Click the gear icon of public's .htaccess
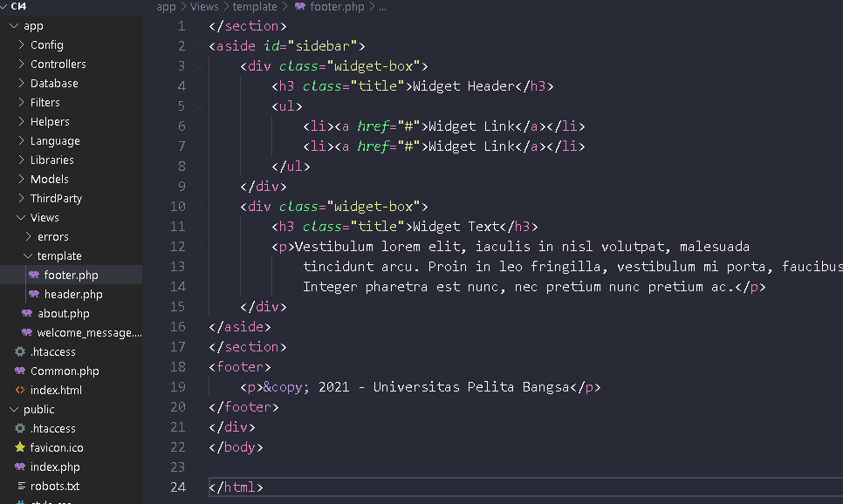 click(x=19, y=428)
